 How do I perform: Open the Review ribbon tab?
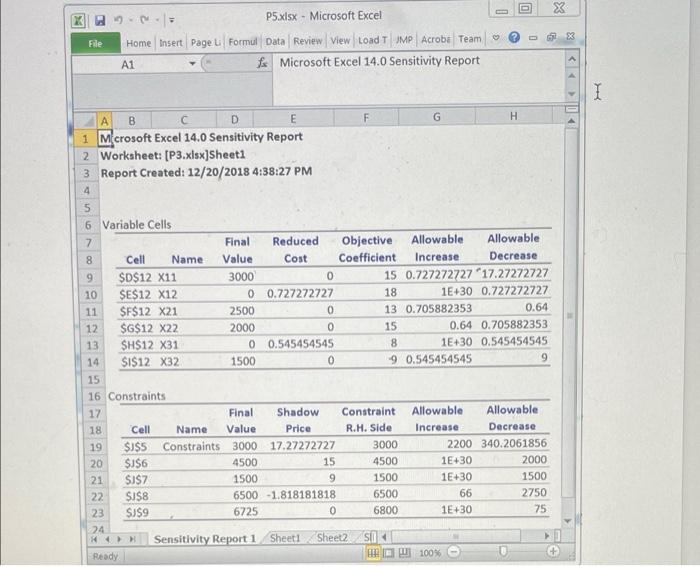click(308, 41)
